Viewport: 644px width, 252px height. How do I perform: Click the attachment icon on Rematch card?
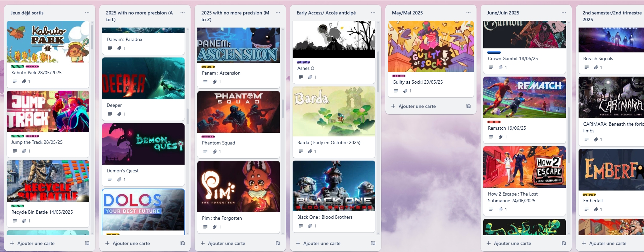coord(501,137)
